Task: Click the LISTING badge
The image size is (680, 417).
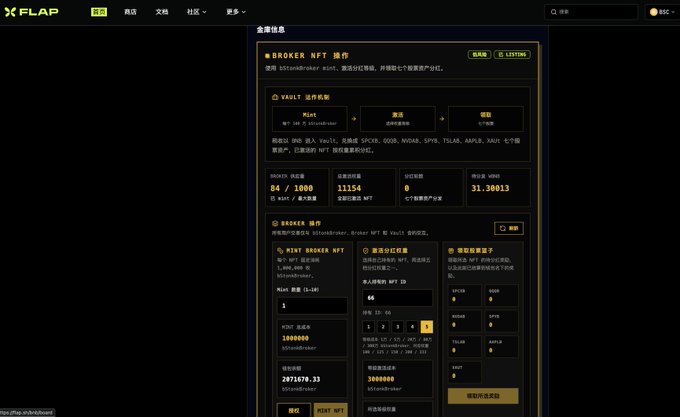Action: (512, 54)
